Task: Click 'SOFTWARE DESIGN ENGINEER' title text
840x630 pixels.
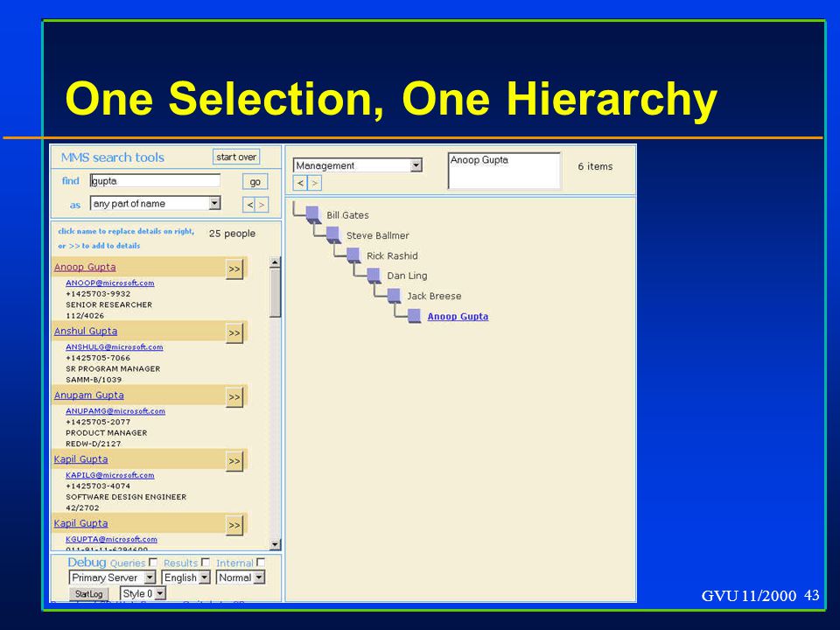Action: [x=126, y=497]
